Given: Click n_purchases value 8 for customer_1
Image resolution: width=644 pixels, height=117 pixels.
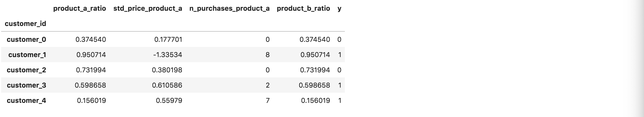Looking at the screenshot, I should pyautogui.click(x=268, y=55).
